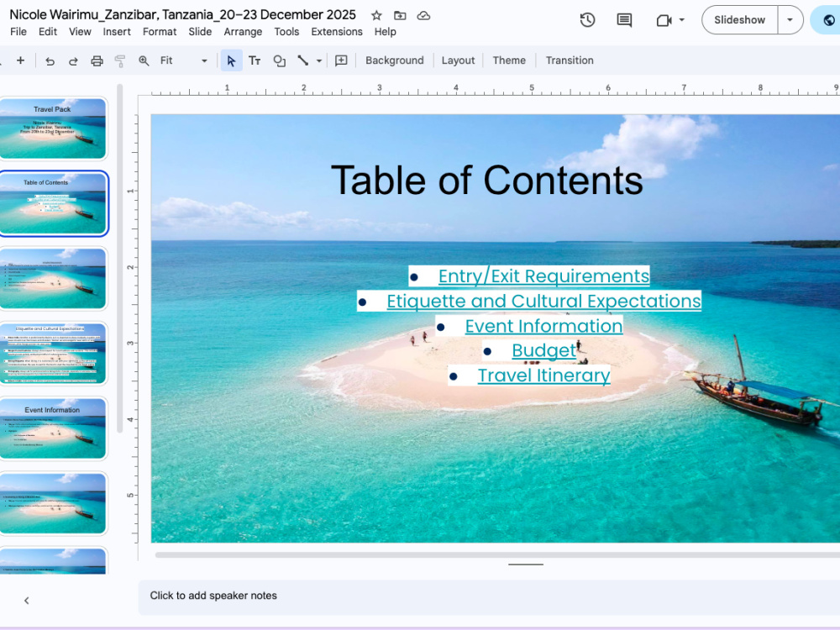This screenshot has width=840, height=630.
Task: Click the zoom magnifier icon
Action: point(144,60)
